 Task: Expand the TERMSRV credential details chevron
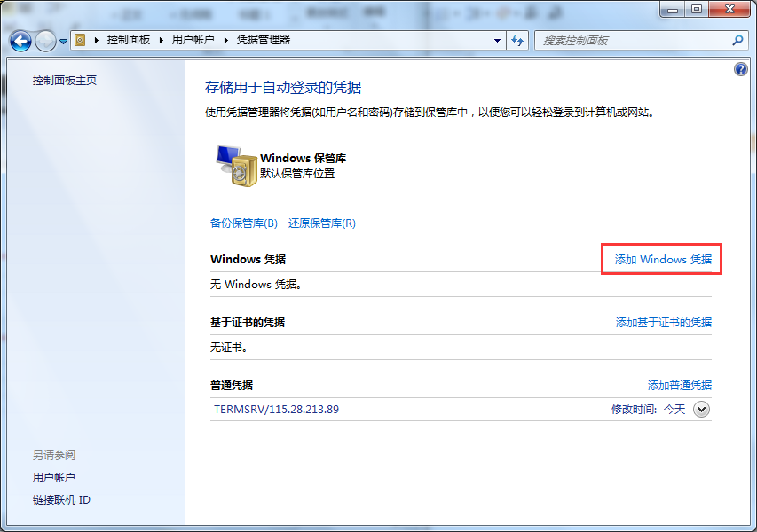point(701,410)
